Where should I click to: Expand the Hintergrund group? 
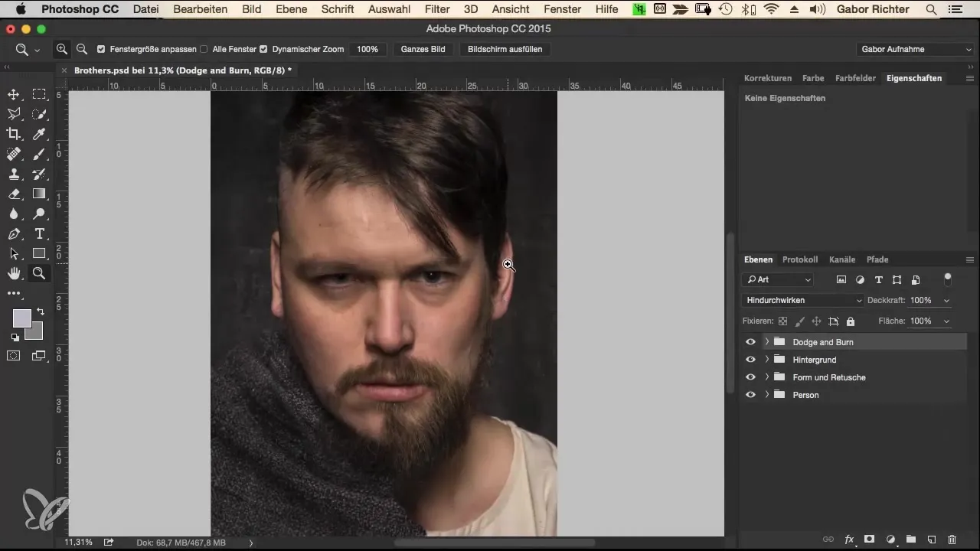[766, 360]
